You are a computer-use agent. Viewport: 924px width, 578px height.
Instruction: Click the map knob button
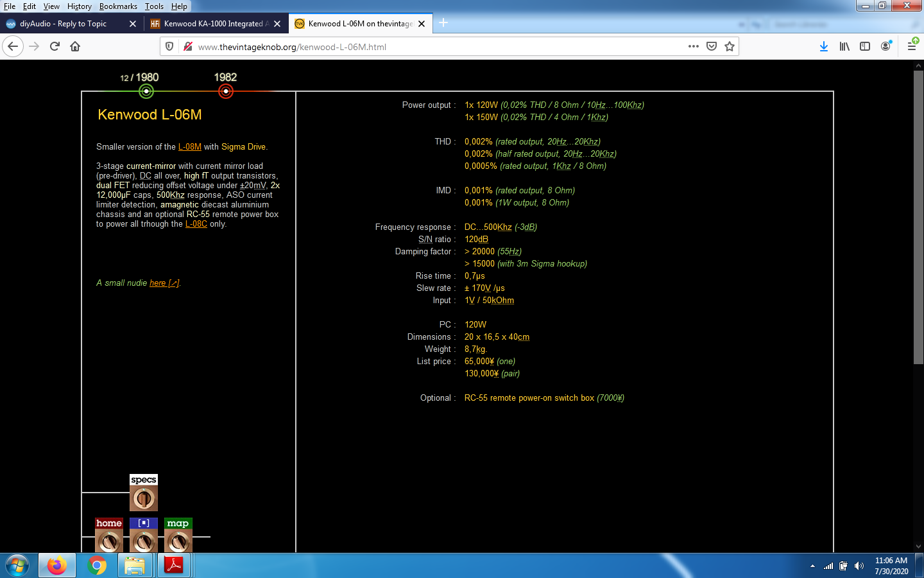tap(178, 536)
